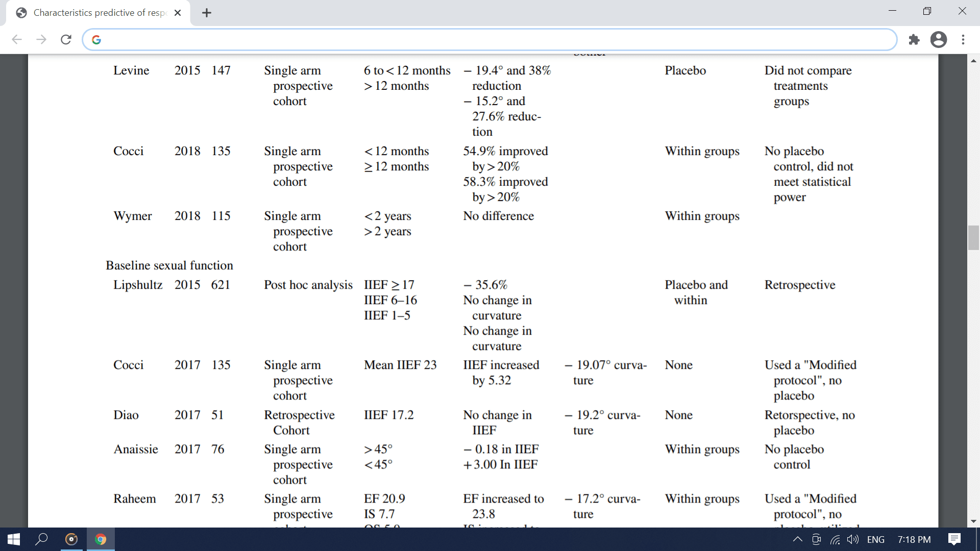Image resolution: width=980 pixels, height=551 pixels.
Task: Click 'Retorspective, no placebo' cell
Action: point(810,423)
